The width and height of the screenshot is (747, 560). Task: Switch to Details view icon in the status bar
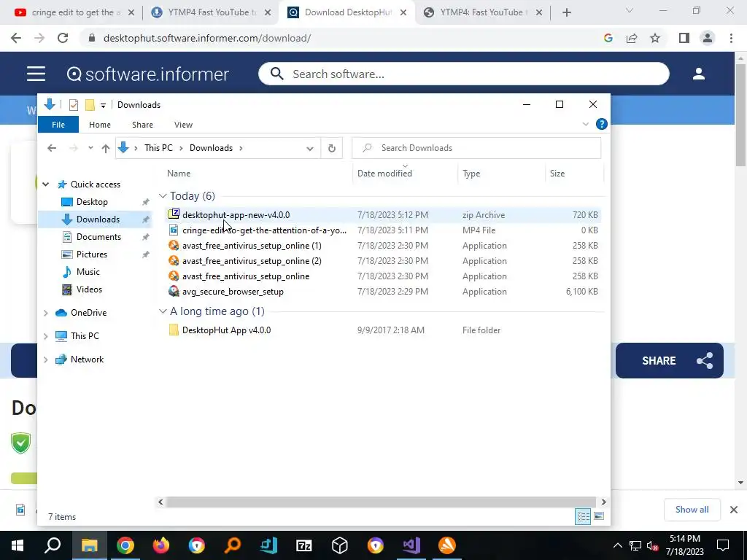pos(583,517)
